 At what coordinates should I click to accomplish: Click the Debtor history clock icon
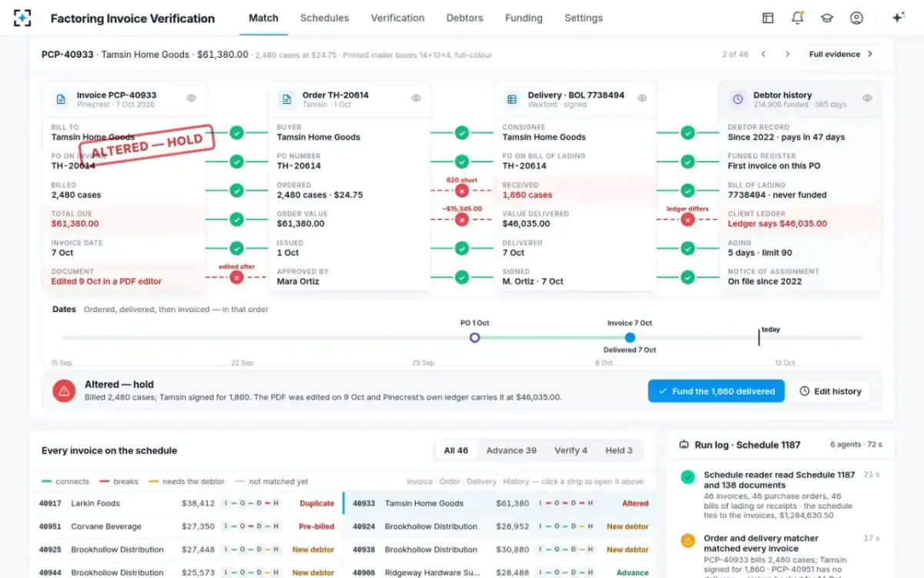738,99
